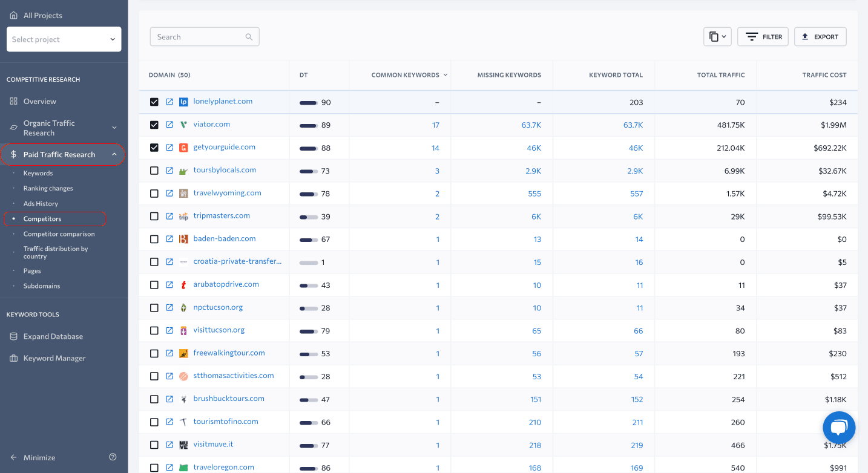Click the Keyword Manager briefcase icon
868x473 pixels.
pos(14,358)
